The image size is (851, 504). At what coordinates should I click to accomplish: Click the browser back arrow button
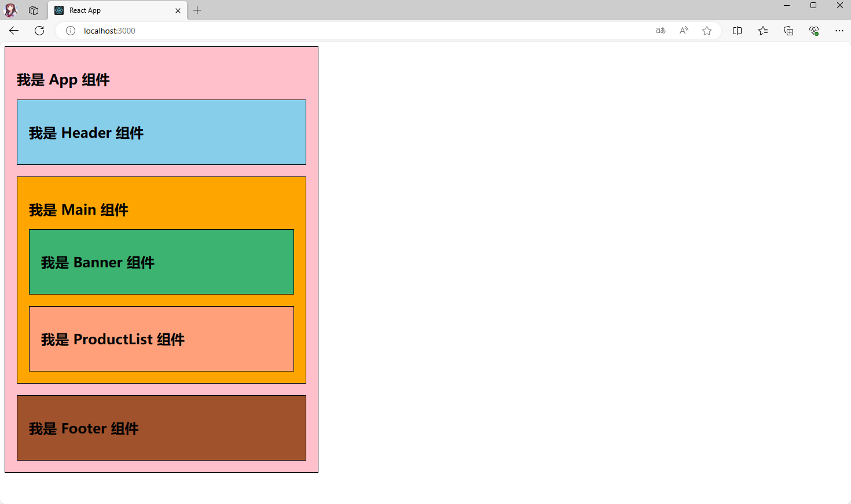[x=14, y=31]
